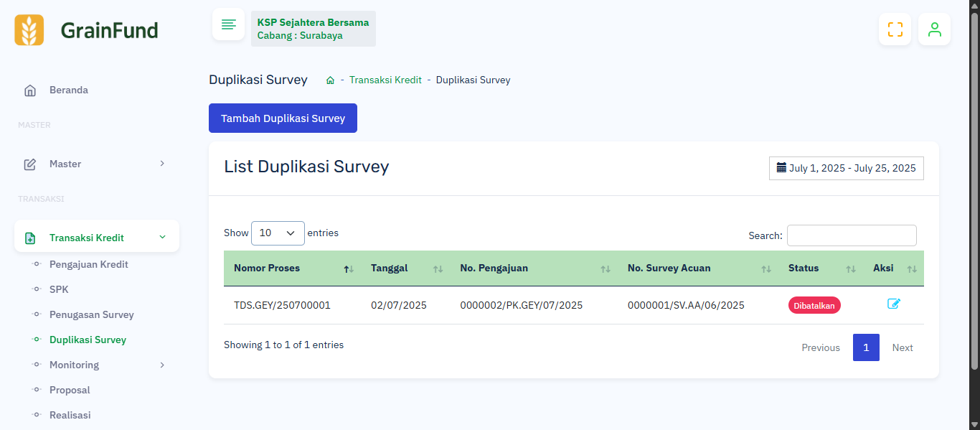Viewport: 980px width, 430px height.
Task: Open Penugasan Survey menu item
Action: (x=92, y=314)
